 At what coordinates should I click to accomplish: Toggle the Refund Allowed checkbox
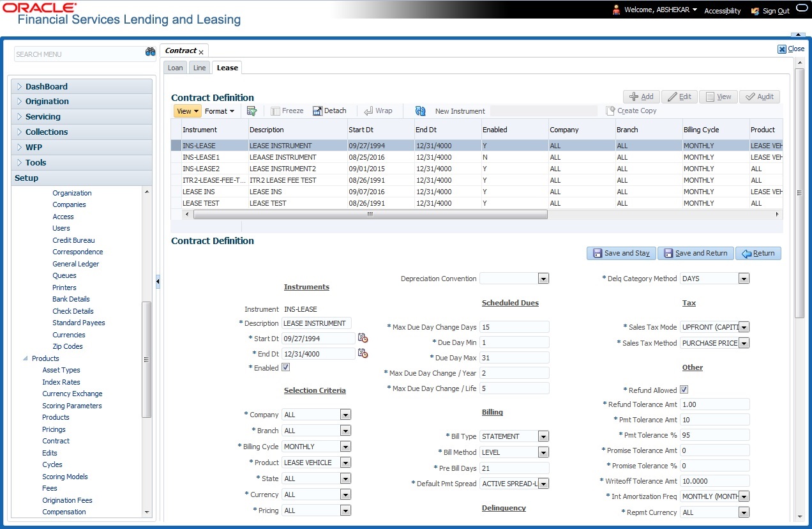[684, 390]
